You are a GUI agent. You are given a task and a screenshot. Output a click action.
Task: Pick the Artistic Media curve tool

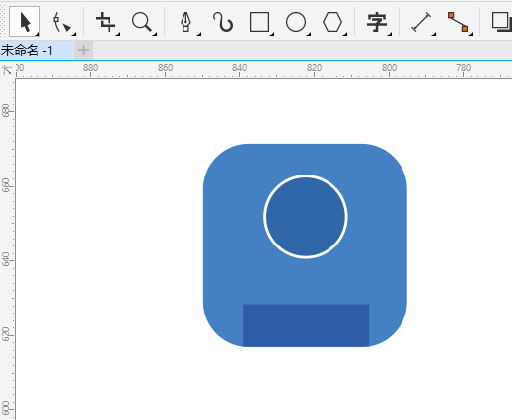223,22
